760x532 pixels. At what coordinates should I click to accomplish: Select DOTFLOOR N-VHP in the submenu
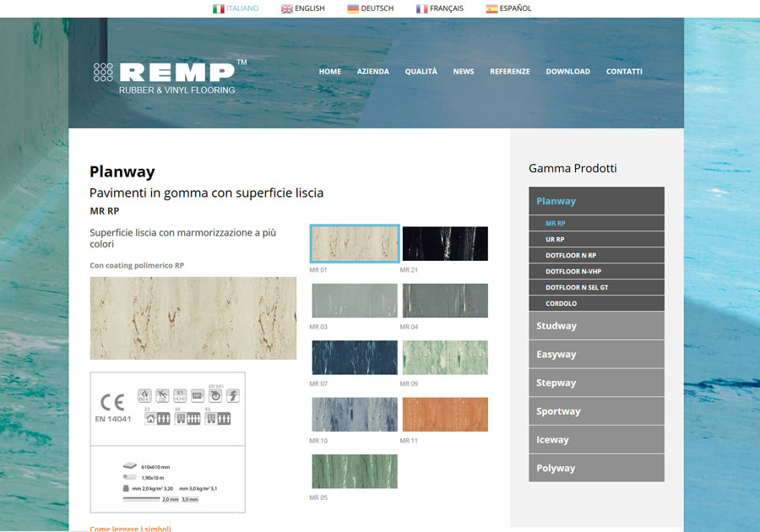(597, 271)
